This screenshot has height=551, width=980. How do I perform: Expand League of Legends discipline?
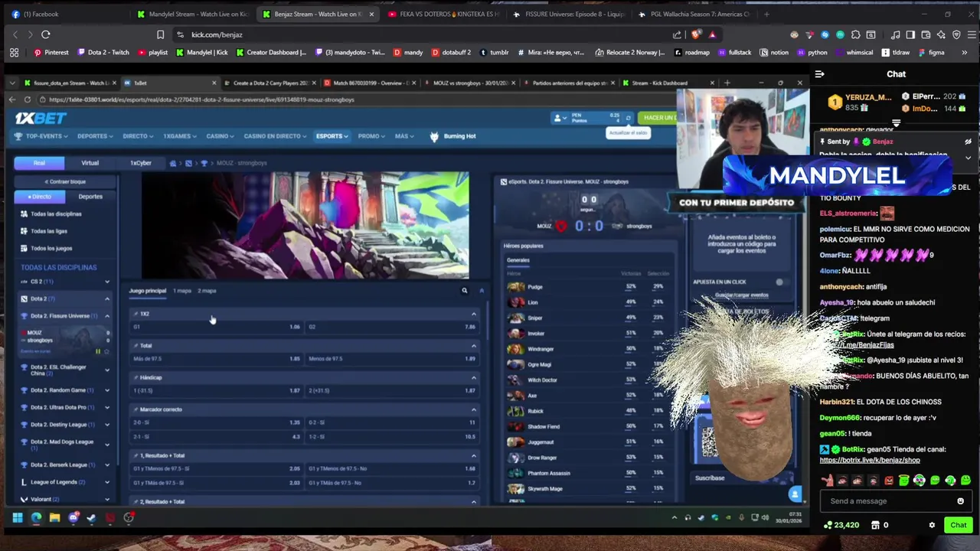point(106,482)
